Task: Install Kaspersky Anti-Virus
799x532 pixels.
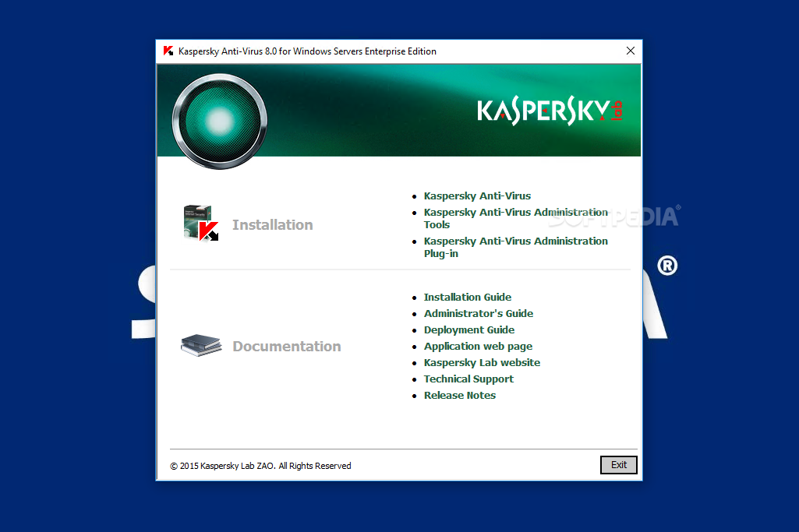Action: 477,196
